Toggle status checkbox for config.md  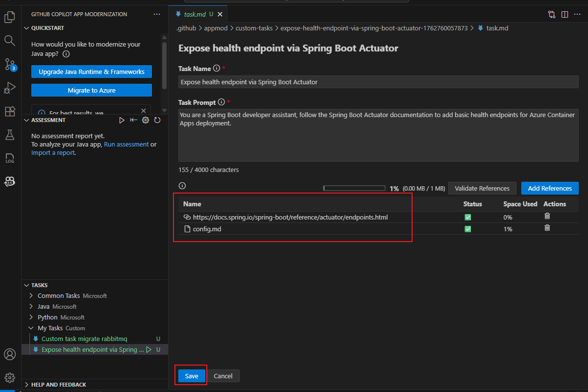468,229
